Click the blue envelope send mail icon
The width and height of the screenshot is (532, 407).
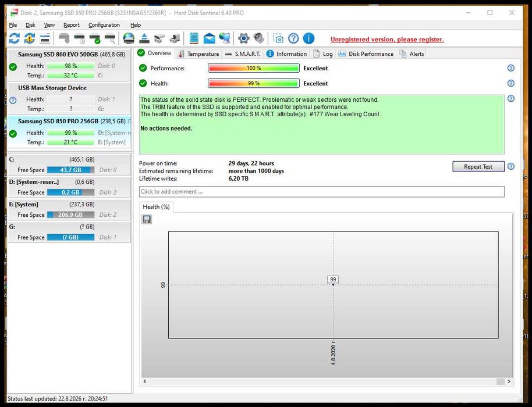pyautogui.click(x=209, y=38)
